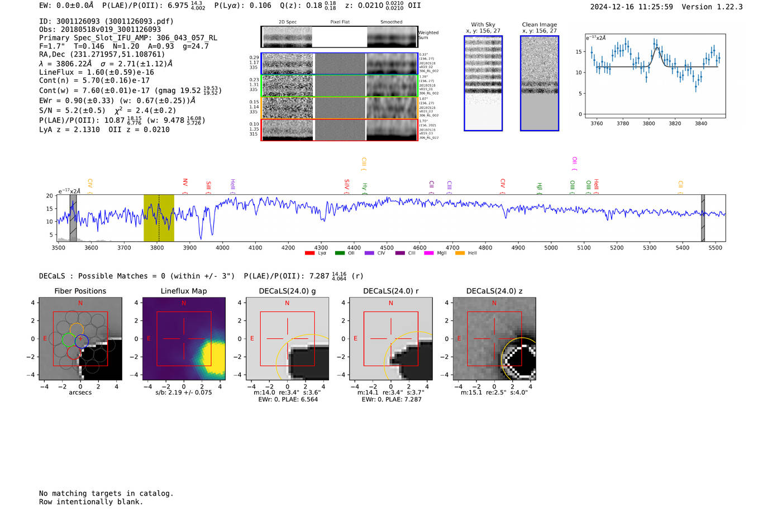
Task: Select the dark purple CIII legend swatch
Action: click(x=400, y=253)
